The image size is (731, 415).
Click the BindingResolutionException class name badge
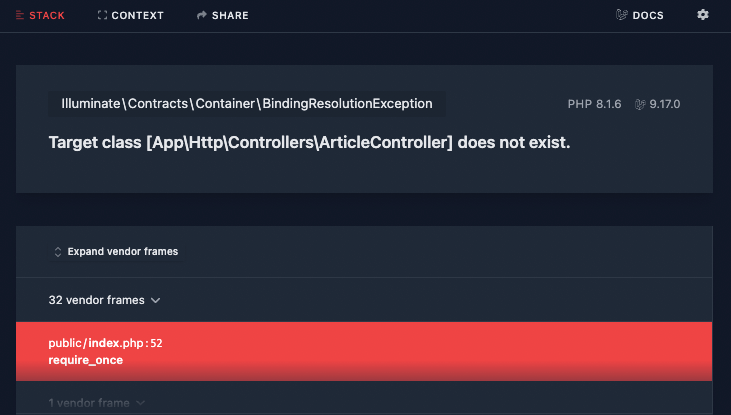pos(247,104)
